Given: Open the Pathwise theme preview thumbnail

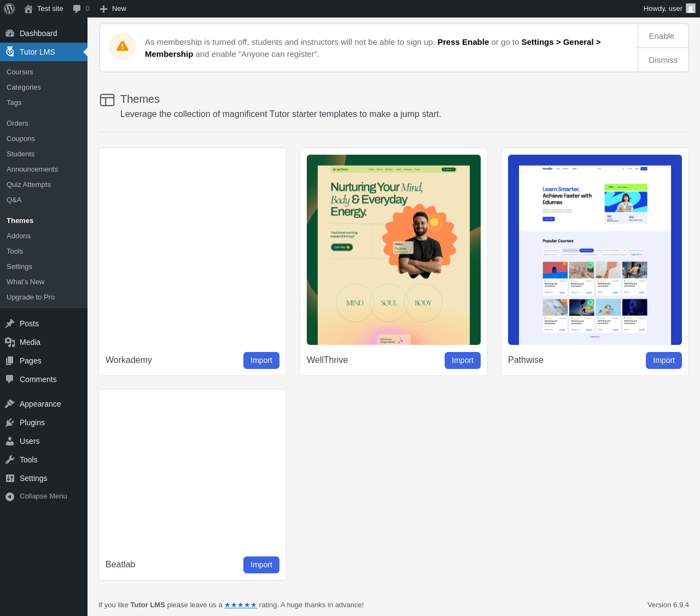Looking at the screenshot, I should 595,250.
